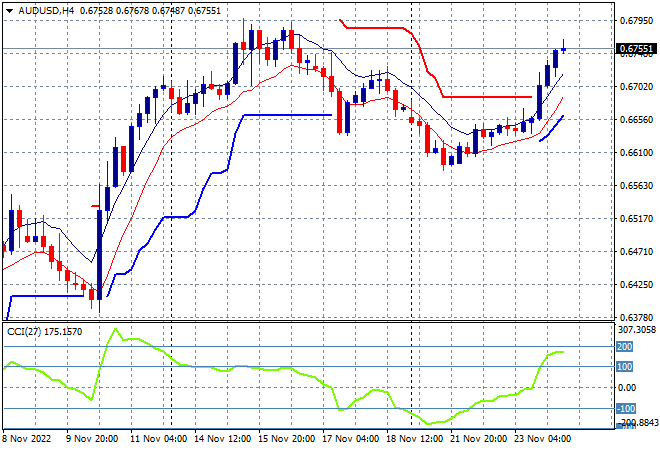
Task: Click the 0.64710 price scale label
Action: 637,252
